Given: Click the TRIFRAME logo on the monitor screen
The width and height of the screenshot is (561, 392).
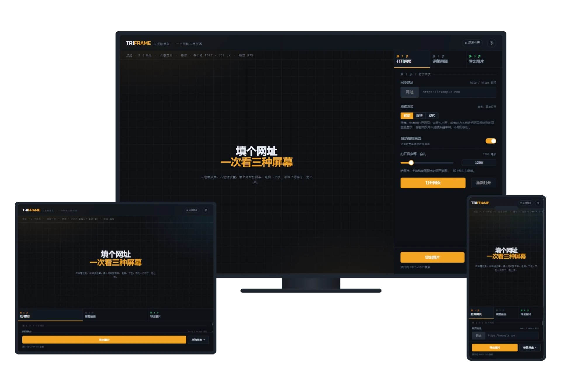Looking at the screenshot, I should pyautogui.click(x=138, y=43).
